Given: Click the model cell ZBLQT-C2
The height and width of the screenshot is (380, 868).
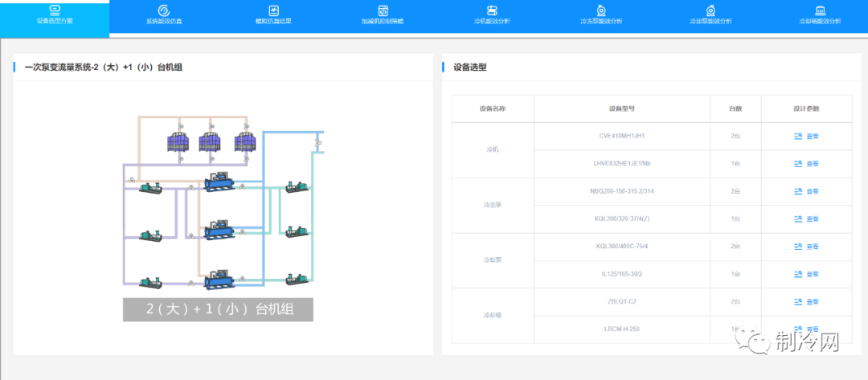Looking at the screenshot, I should (x=622, y=302).
